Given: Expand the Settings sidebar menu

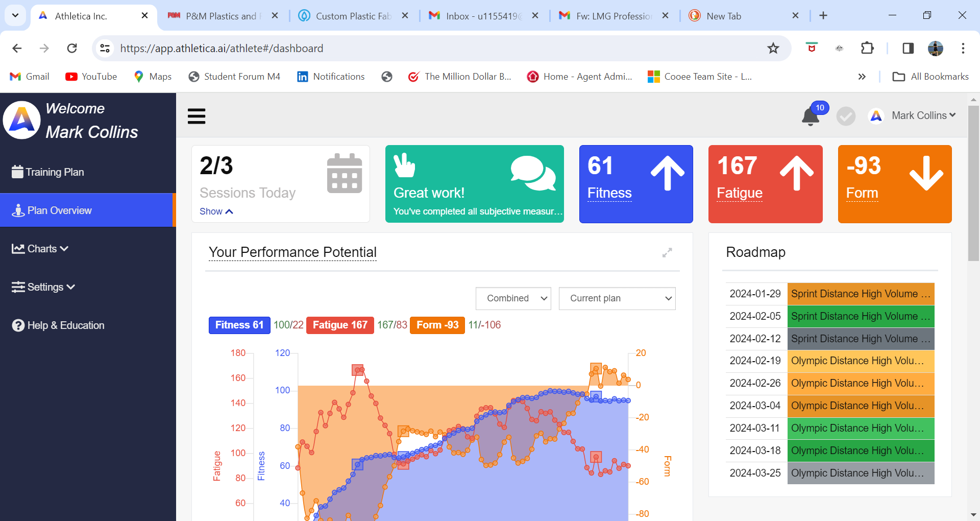Looking at the screenshot, I should click(43, 287).
